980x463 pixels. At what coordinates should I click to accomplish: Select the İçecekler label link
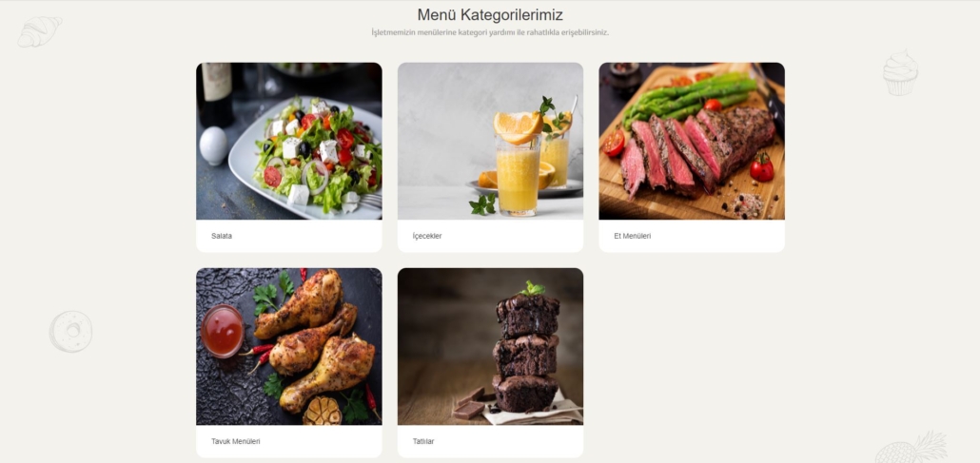[427, 236]
